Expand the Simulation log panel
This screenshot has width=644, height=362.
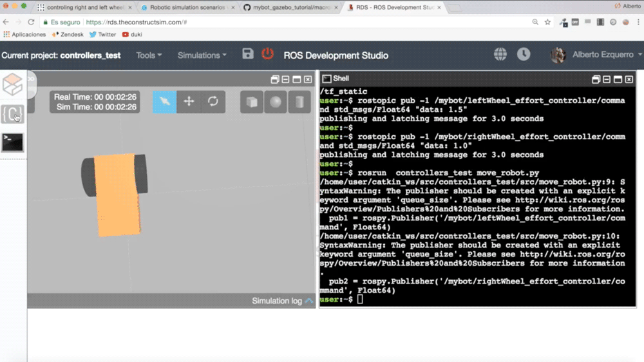(282, 301)
